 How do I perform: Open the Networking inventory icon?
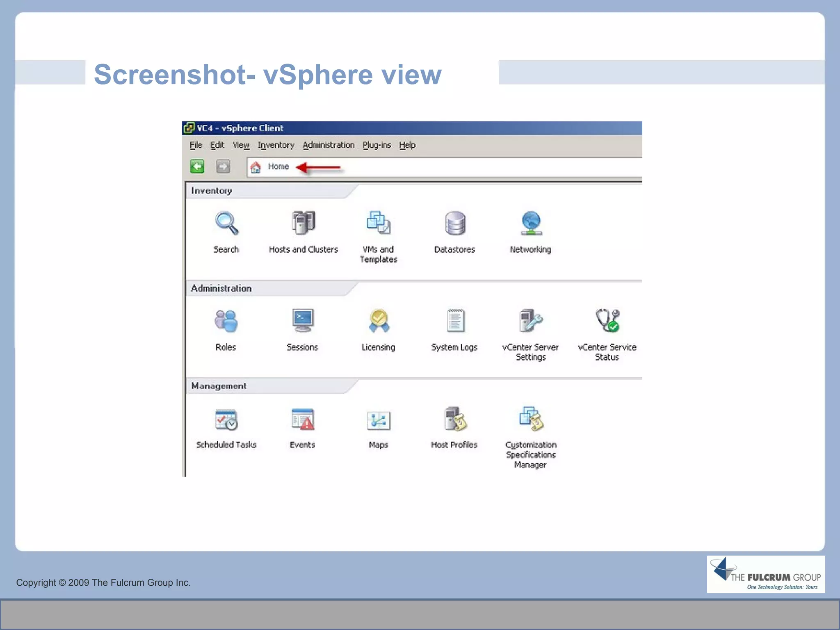click(x=531, y=224)
